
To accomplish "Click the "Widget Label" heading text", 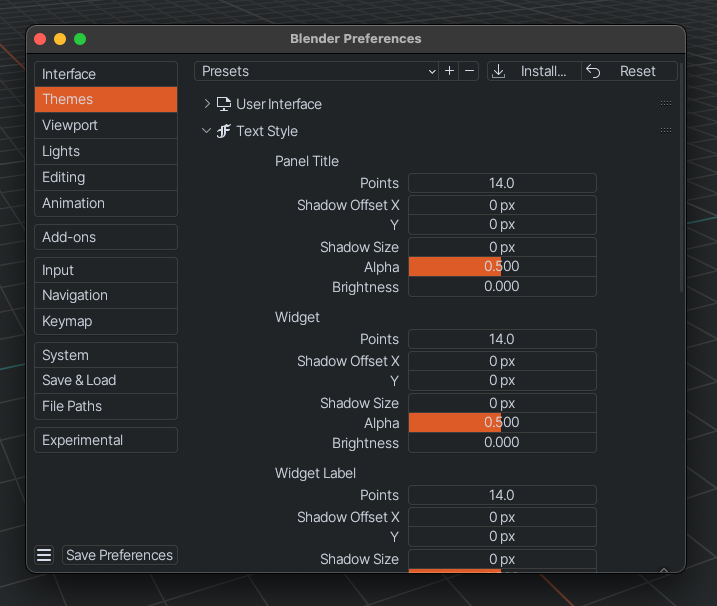I will (315, 473).
